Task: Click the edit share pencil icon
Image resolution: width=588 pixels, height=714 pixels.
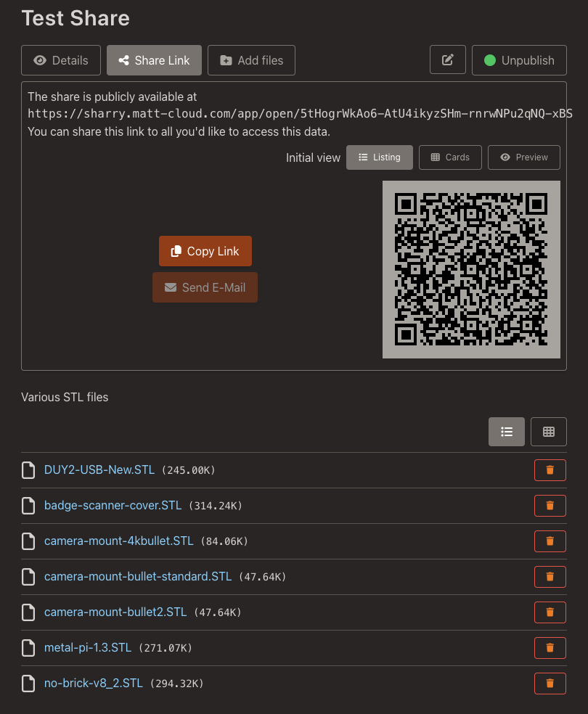Action: (448, 60)
